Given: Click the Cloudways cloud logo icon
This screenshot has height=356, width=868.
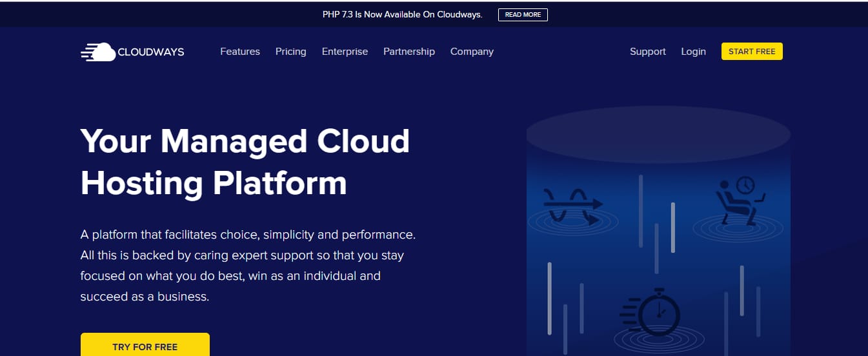Looking at the screenshot, I should point(98,52).
